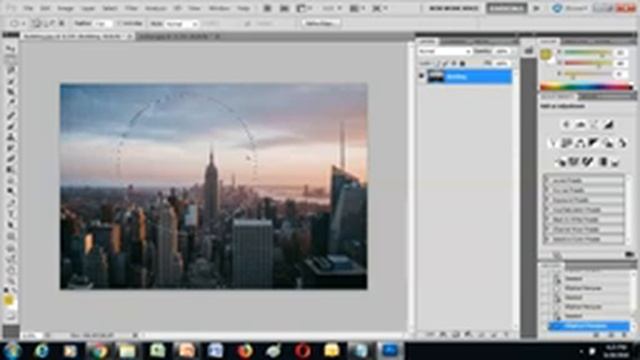
Task: Switch to the second document tab
Action: coord(179,36)
